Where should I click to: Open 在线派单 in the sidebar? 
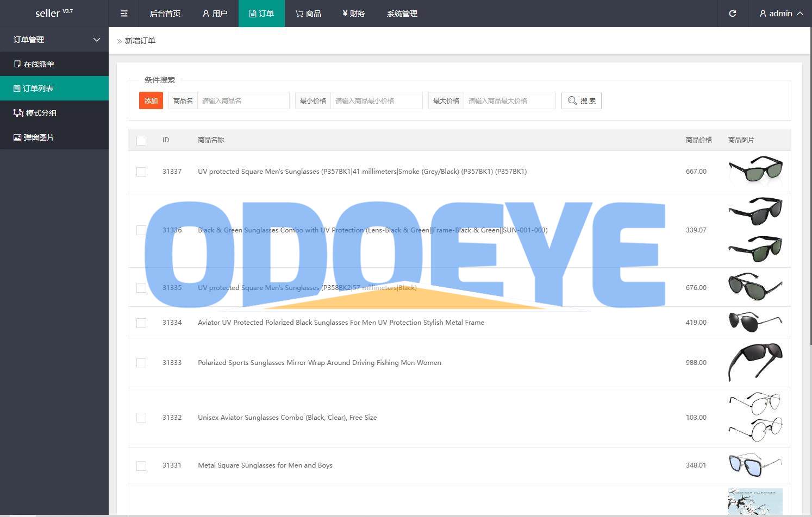coord(54,64)
